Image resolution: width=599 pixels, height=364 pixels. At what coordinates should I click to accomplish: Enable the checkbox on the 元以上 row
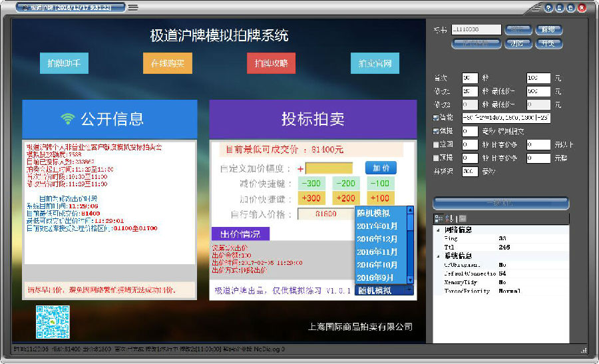[436, 144]
